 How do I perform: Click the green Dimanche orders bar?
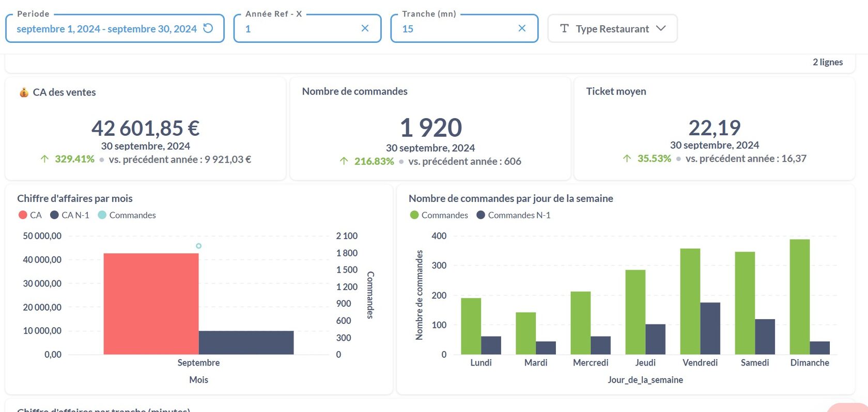pos(799,297)
